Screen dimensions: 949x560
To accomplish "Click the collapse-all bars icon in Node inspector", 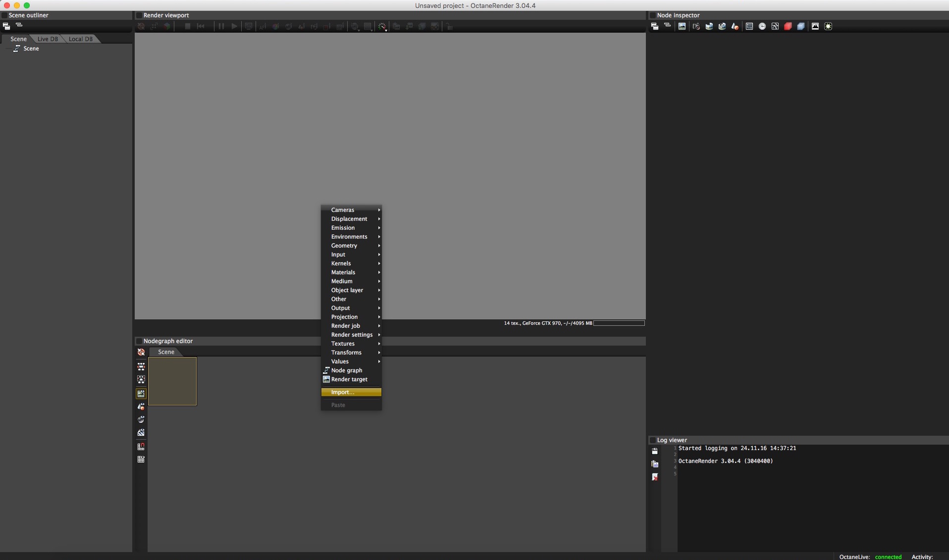I will (x=667, y=25).
